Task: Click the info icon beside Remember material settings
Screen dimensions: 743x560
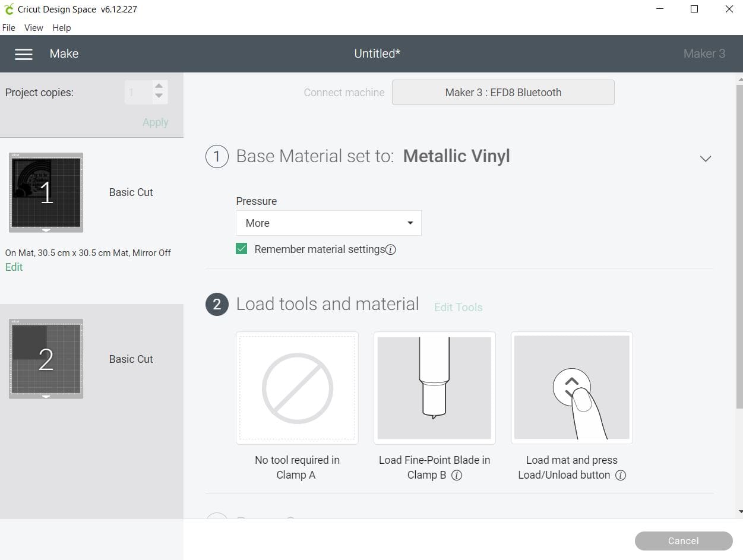Action: coord(391,250)
